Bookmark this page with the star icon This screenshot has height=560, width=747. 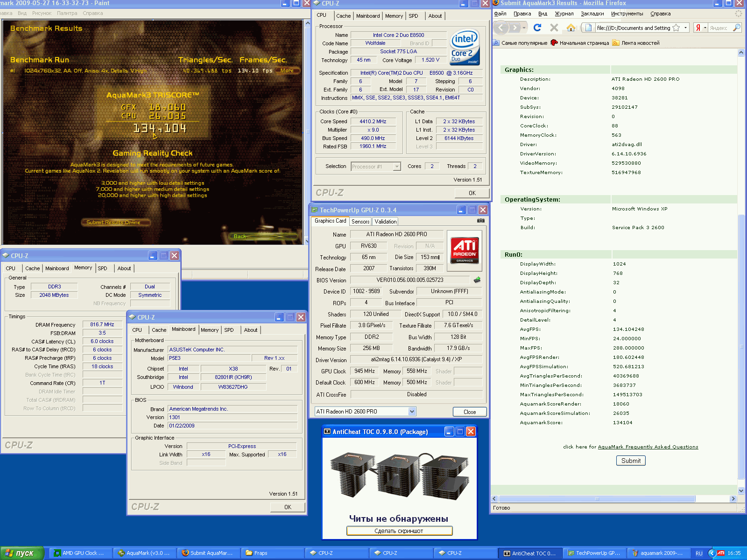click(676, 28)
